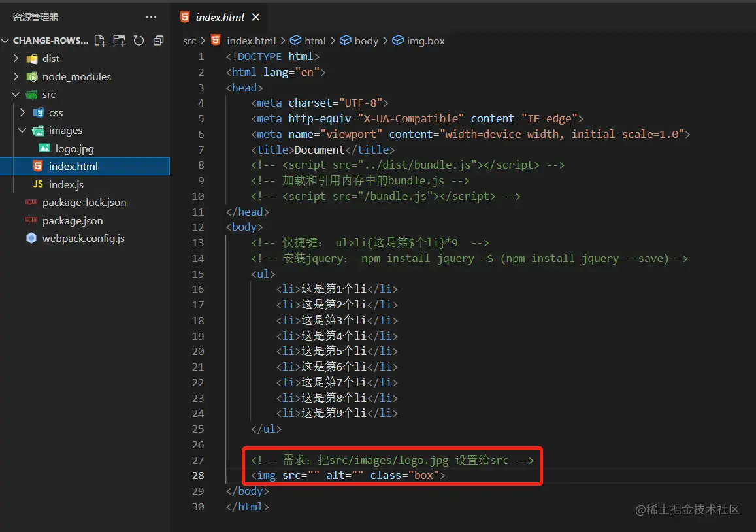Click the node_modules folder icon
Screen dimensions: 756x532
(x=32, y=76)
